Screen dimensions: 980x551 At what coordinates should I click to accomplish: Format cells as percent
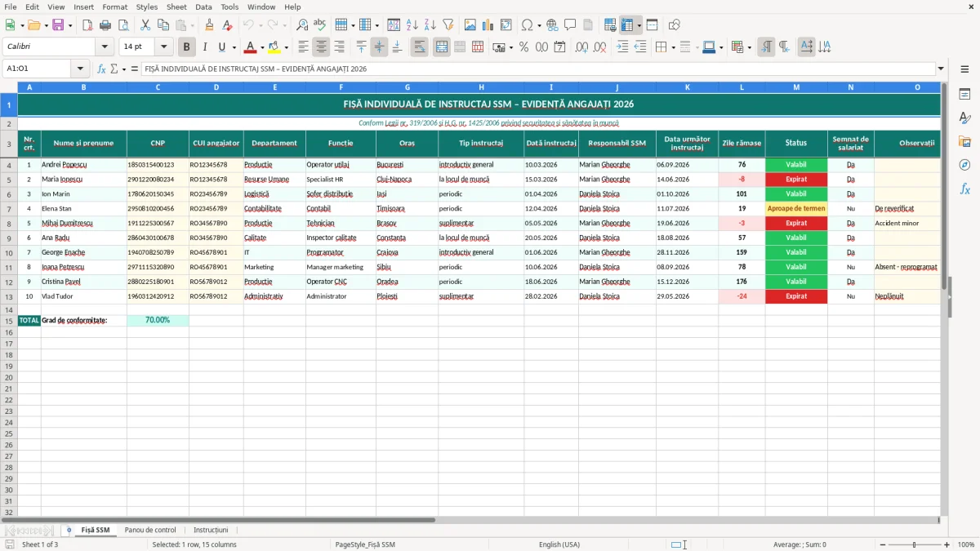(x=524, y=47)
